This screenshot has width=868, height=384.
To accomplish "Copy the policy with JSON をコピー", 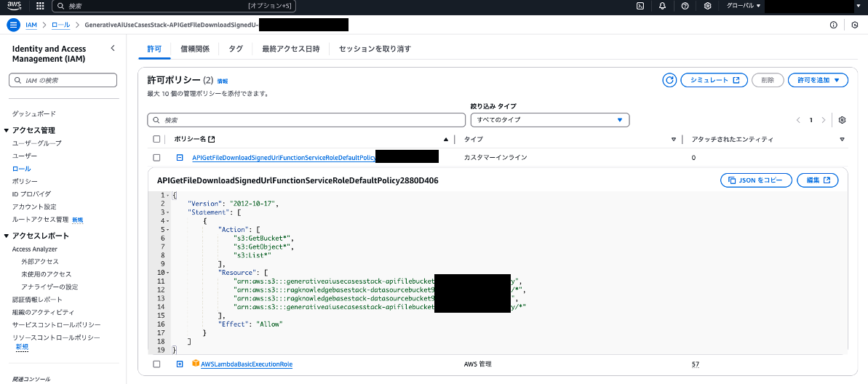I will [x=756, y=180].
